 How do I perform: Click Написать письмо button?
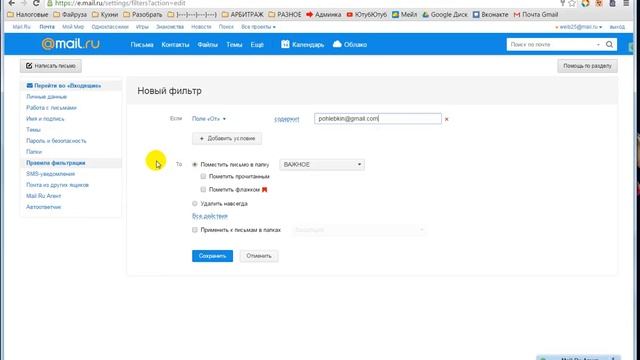[51, 66]
